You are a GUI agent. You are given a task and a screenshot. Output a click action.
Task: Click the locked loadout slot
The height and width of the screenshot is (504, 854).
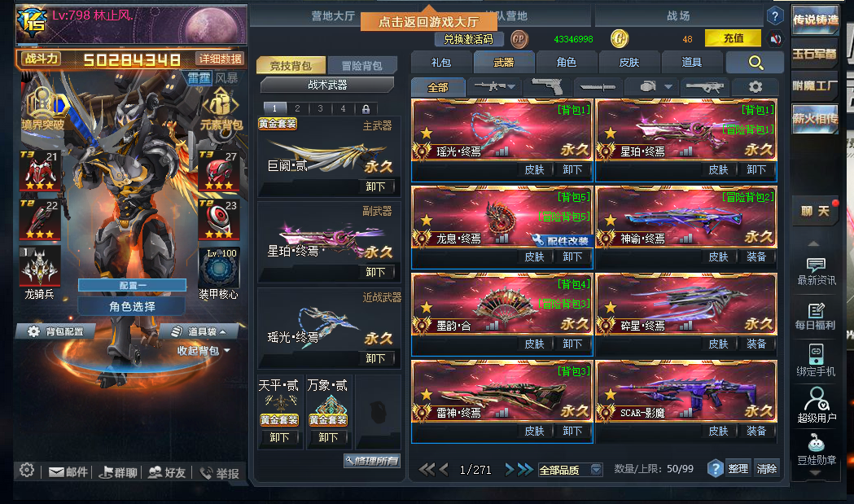point(366,109)
